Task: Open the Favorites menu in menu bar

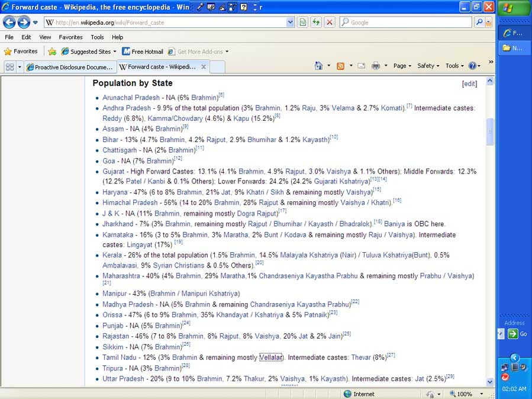Action: (x=70, y=37)
